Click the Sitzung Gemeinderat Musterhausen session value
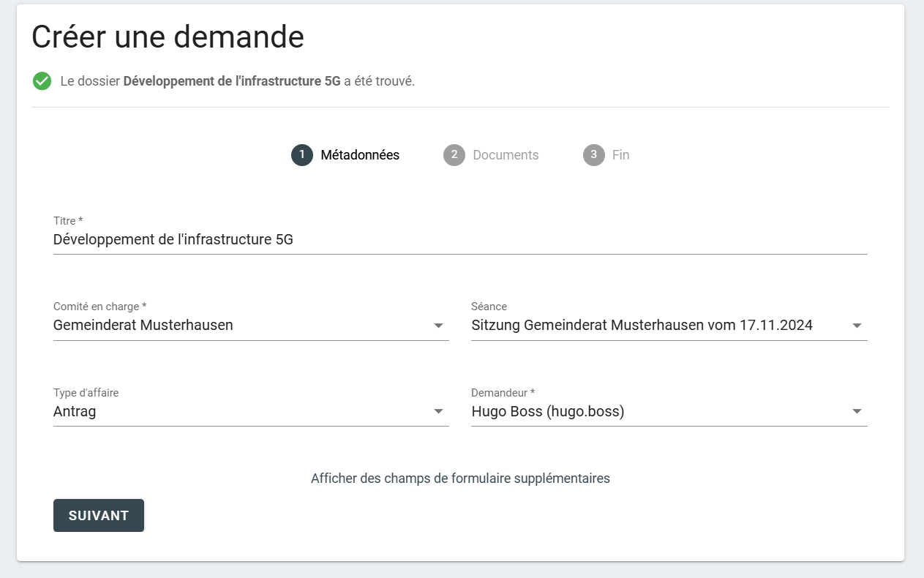 pos(642,326)
